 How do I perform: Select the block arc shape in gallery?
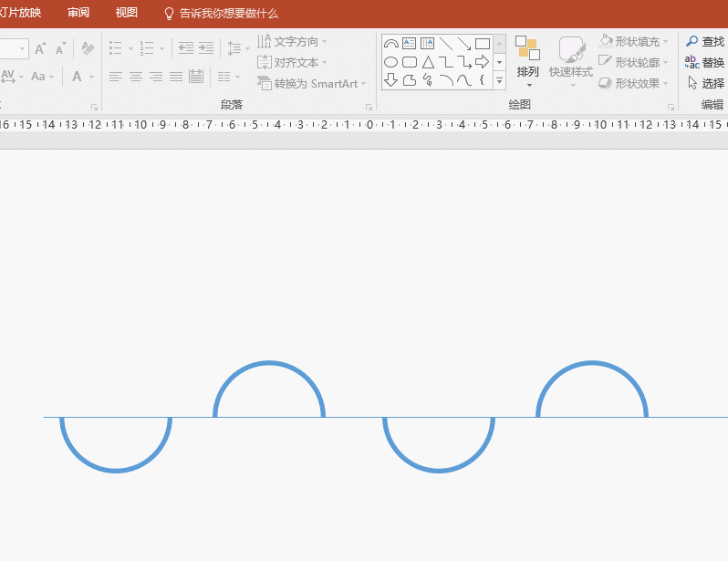point(390,44)
